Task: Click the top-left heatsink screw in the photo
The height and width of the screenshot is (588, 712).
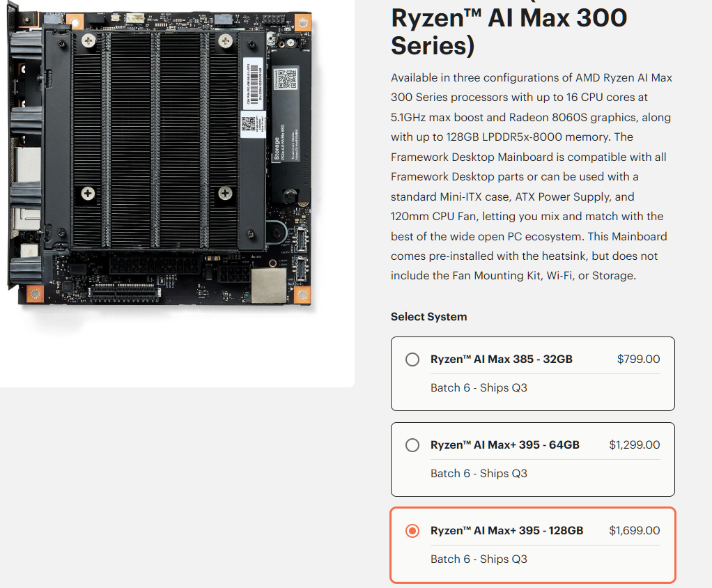Action: pyautogui.click(x=88, y=41)
